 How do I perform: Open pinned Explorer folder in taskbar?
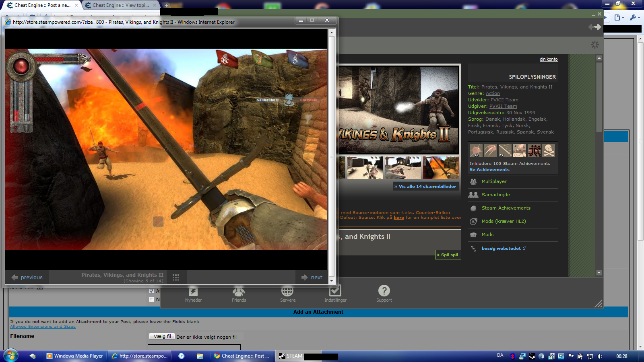(200, 356)
